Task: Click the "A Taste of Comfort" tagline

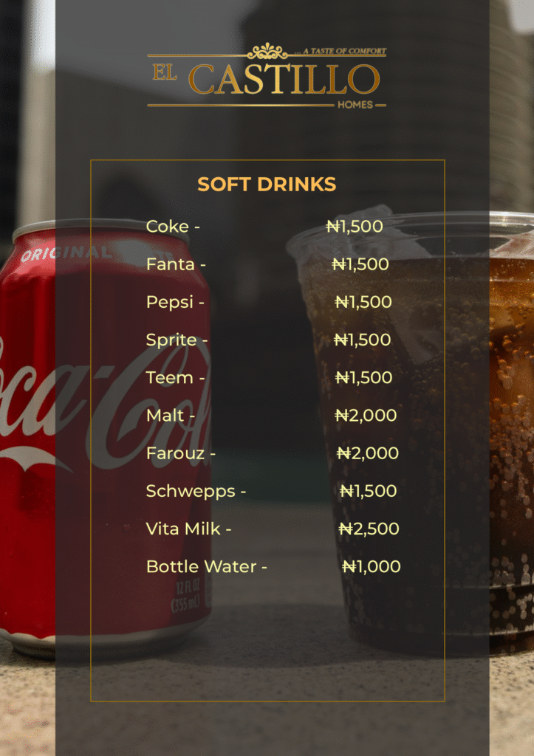Action: pos(341,52)
